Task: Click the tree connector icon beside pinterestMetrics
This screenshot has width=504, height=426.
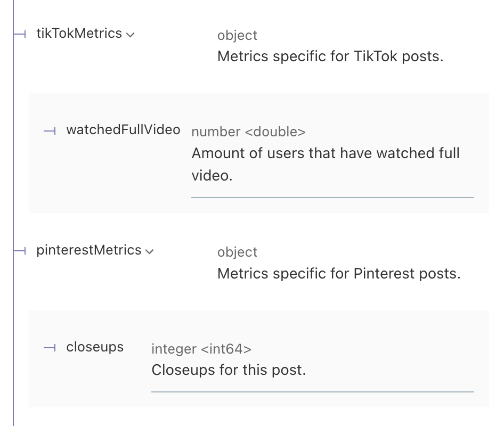Action: (19, 250)
